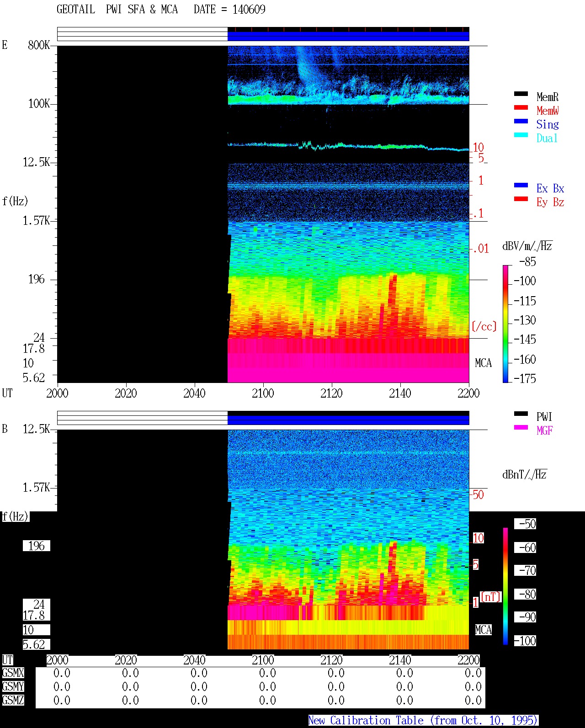Click the blue Ex Bx legend swatch
Image resolution: width=585 pixels, height=728 pixels.
(x=521, y=185)
